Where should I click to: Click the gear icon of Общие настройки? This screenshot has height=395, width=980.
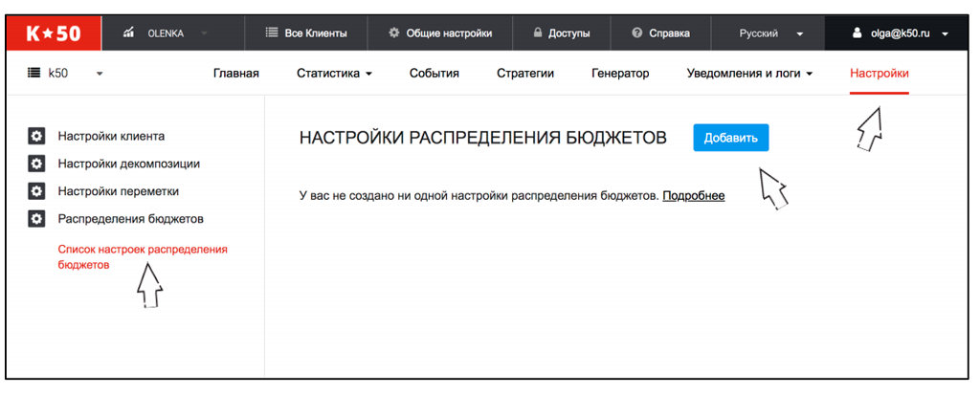click(393, 33)
